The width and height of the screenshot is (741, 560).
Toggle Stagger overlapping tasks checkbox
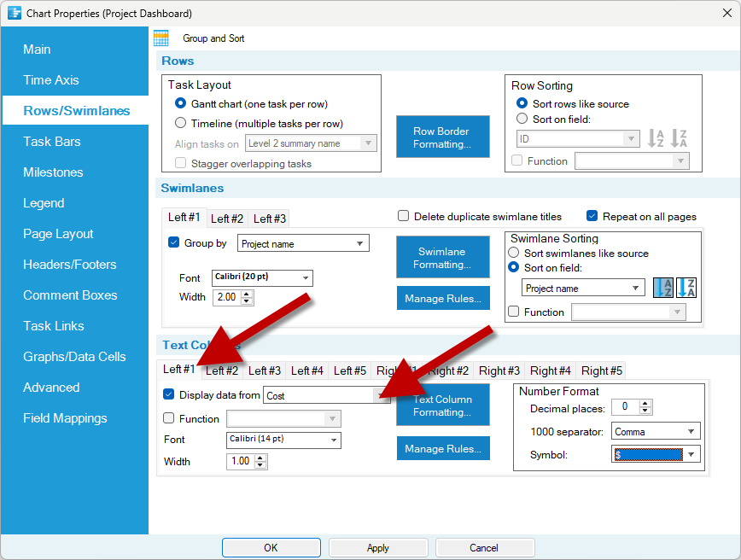pyautogui.click(x=180, y=163)
